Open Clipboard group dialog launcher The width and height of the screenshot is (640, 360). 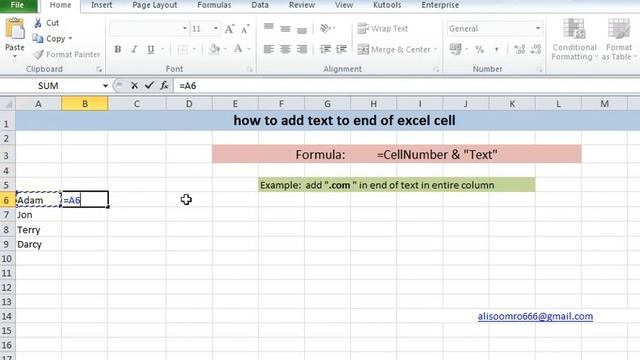click(99, 69)
